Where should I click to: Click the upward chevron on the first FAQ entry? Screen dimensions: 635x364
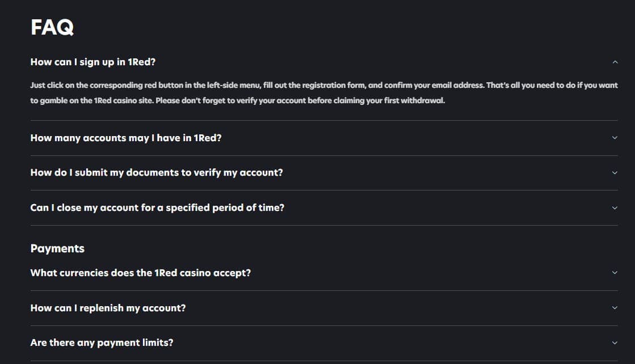(615, 61)
